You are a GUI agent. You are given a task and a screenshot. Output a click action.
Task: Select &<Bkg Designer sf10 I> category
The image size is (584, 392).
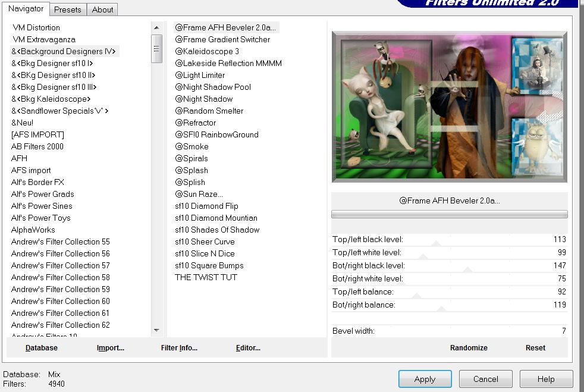[52, 63]
